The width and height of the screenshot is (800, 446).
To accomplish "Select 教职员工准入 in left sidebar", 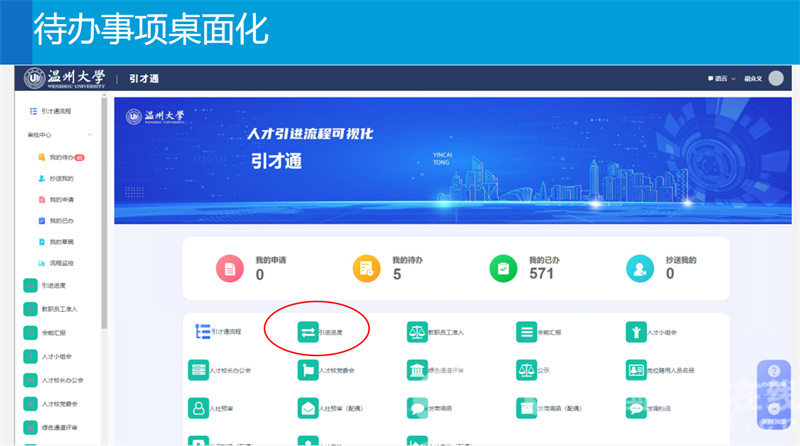I will coord(51,309).
